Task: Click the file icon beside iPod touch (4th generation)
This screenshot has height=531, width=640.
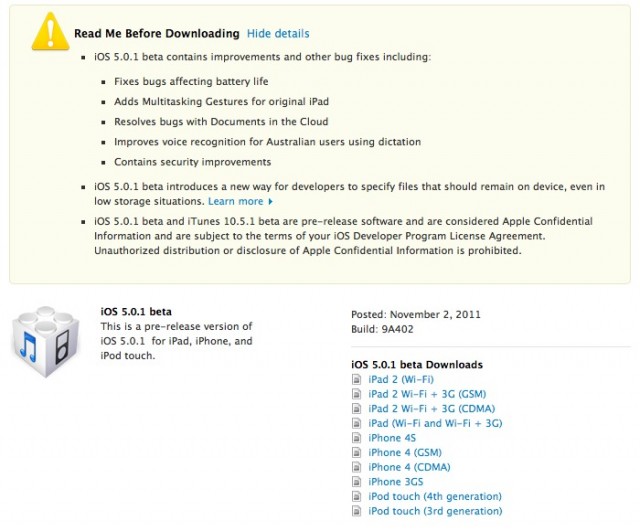Action: (358, 497)
